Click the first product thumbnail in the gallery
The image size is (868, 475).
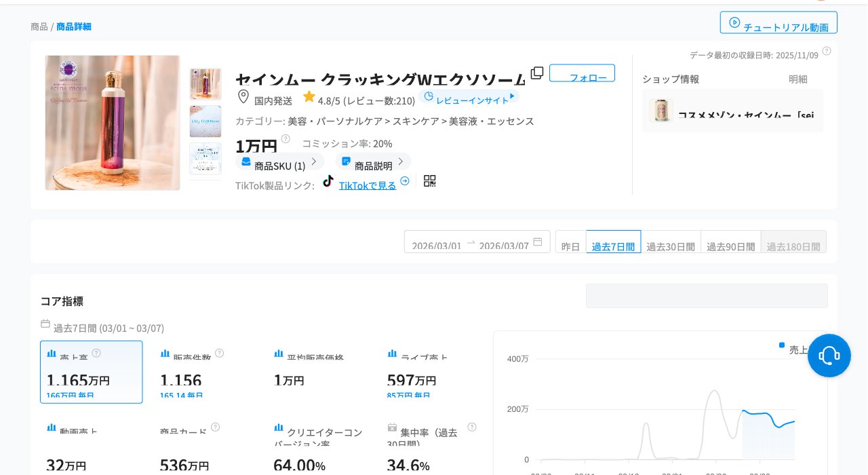pos(205,84)
